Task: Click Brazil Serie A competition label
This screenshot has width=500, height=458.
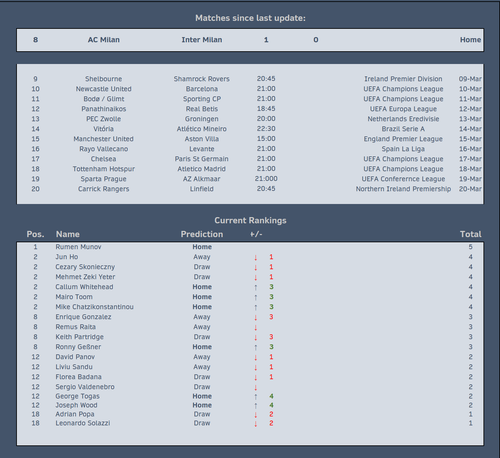Action: click(x=403, y=129)
